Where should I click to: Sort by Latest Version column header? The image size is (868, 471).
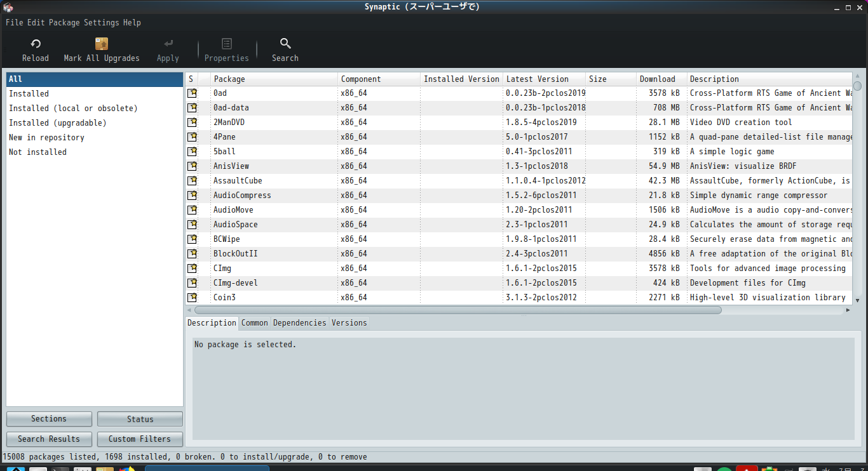(544, 79)
